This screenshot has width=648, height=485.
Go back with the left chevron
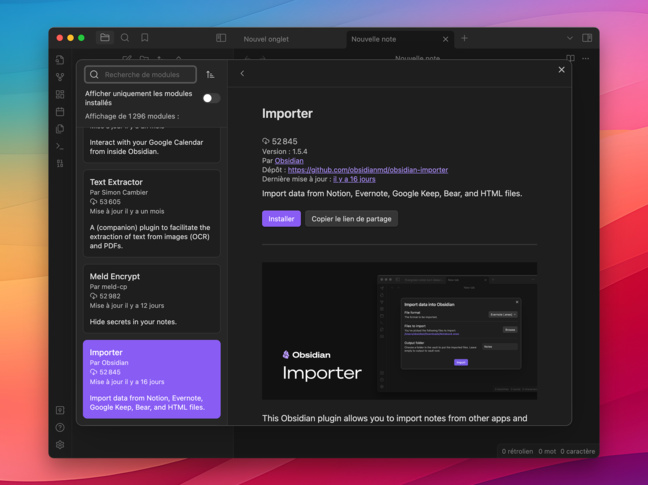tap(242, 74)
